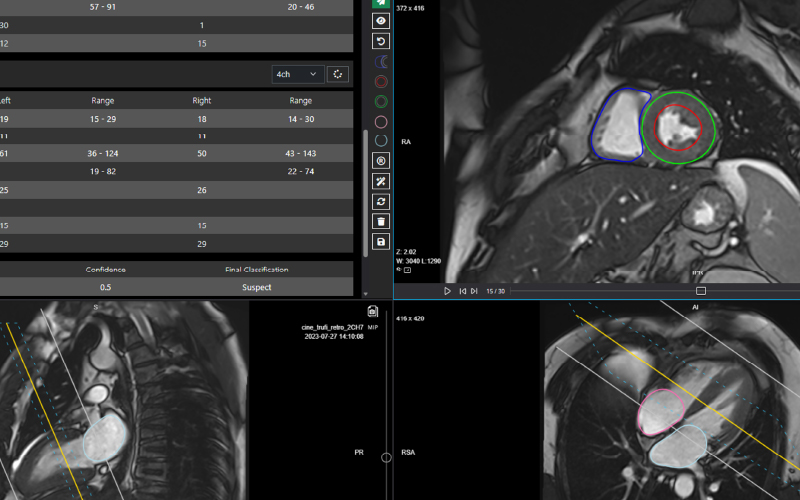Select the green circle epicardium contour tool
This screenshot has width=800, height=500.
(381, 102)
